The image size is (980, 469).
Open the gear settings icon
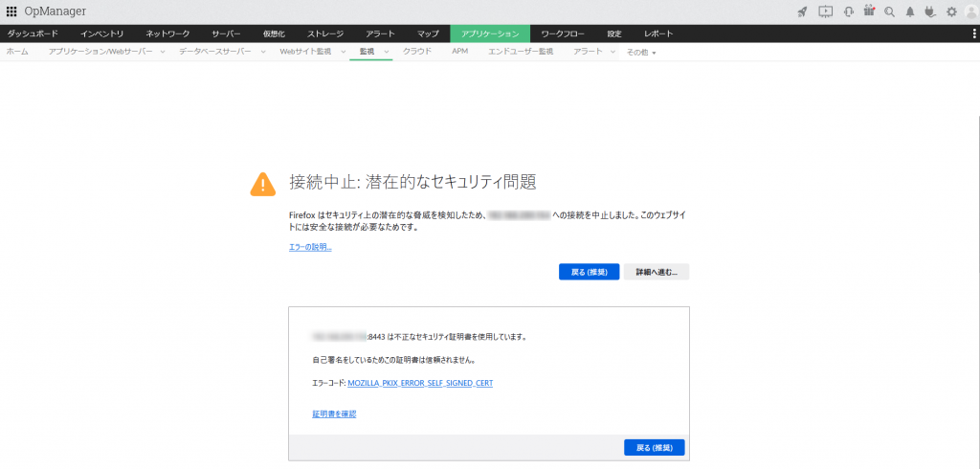(951, 11)
